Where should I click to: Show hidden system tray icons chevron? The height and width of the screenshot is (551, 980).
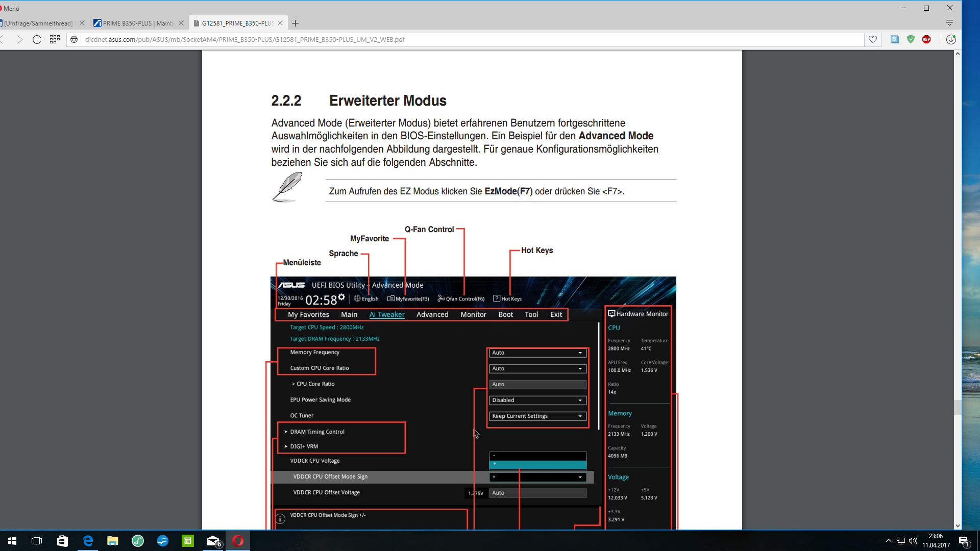(x=888, y=541)
